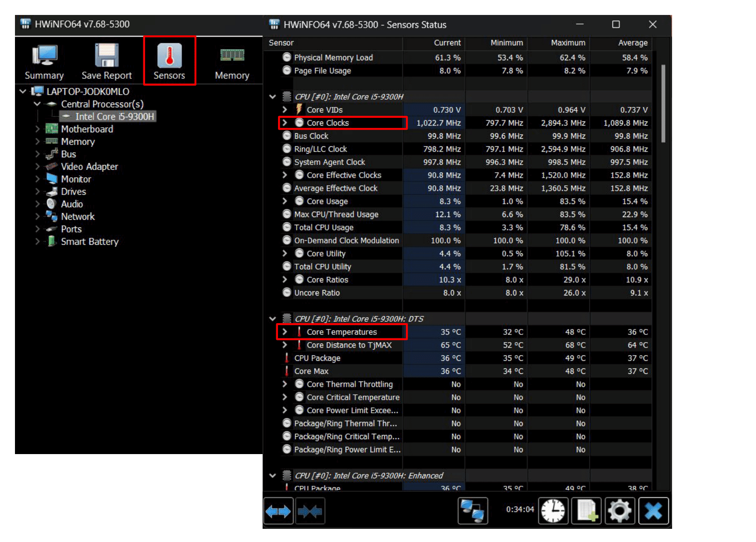
Task: Collapse CPU Enhanced sensor group
Action: pyautogui.click(x=273, y=475)
